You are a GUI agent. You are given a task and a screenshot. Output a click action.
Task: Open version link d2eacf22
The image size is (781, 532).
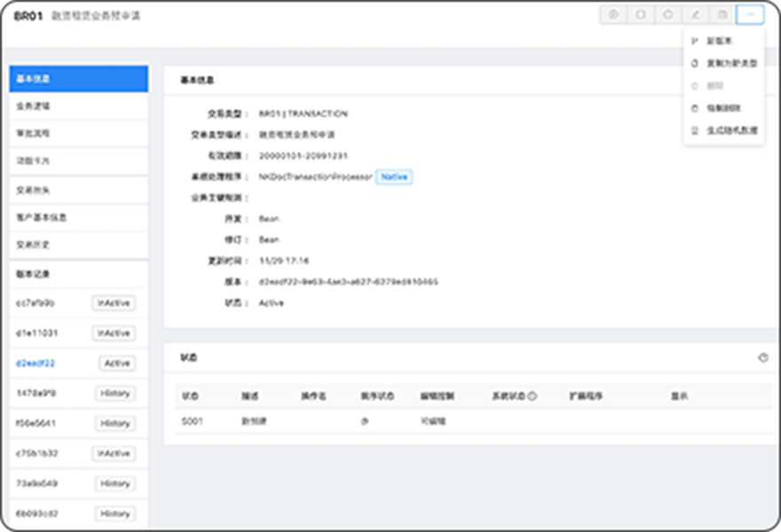point(35,364)
